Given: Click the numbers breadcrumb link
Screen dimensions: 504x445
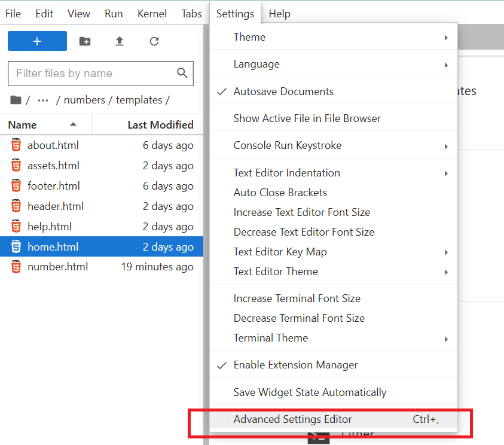Looking at the screenshot, I should (x=84, y=100).
